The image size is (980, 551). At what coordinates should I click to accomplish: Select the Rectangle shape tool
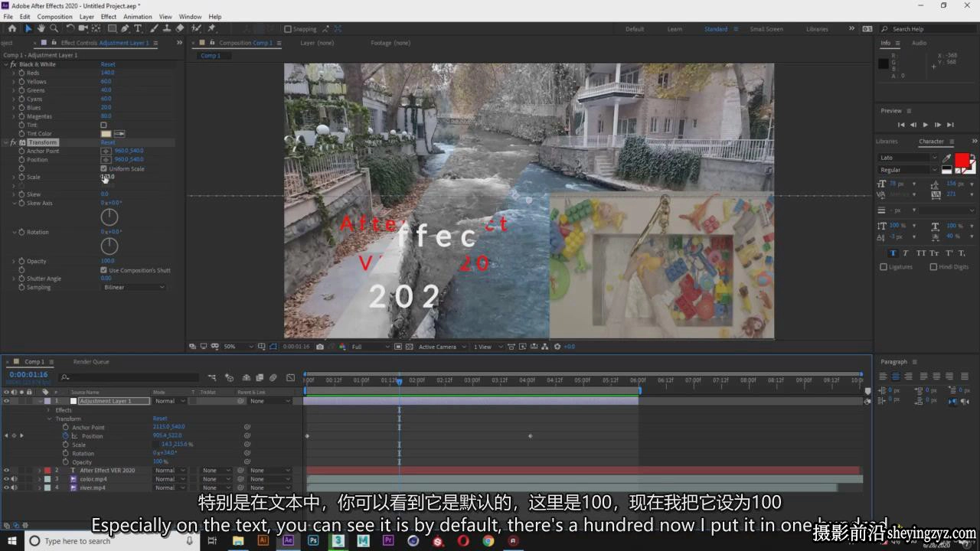pos(112,28)
